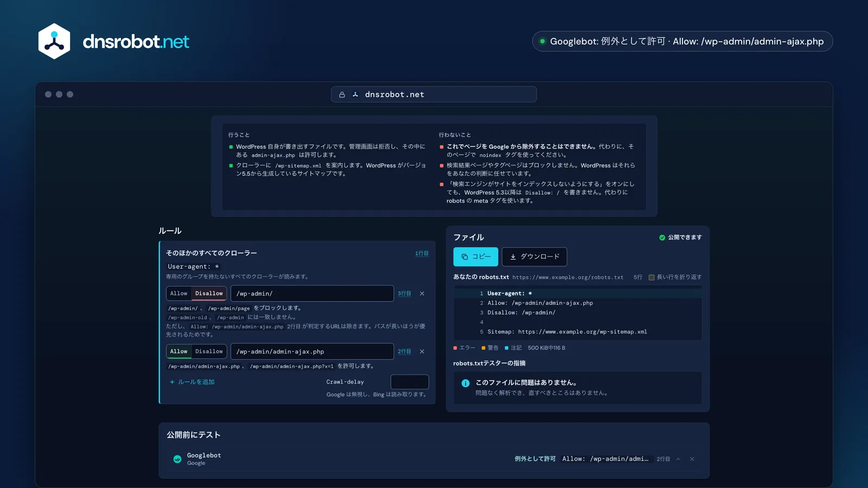
Task: Click the User-agent: * preview line
Action: tap(509, 293)
